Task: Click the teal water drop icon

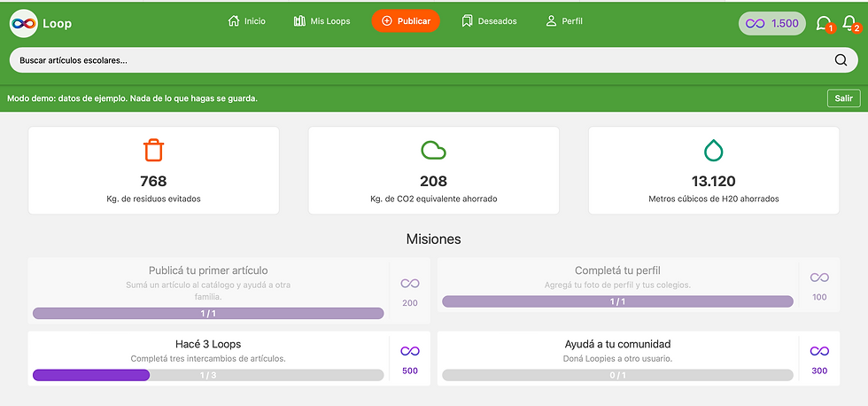Action: click(714, 150)
